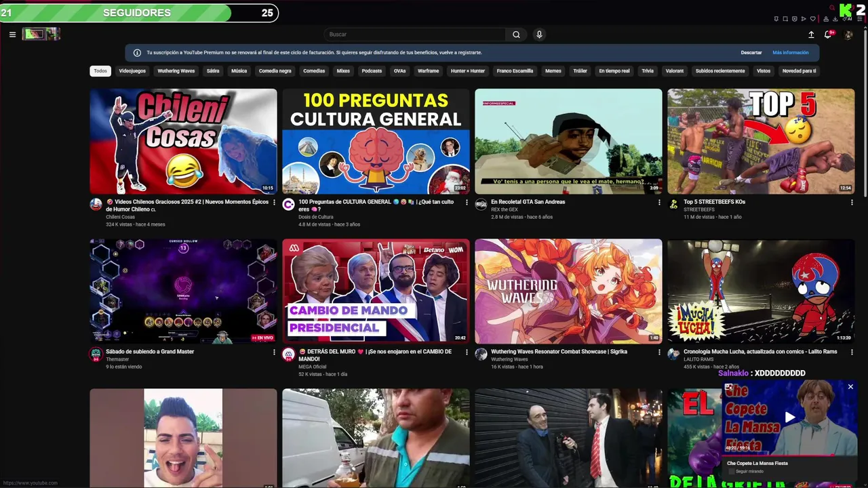This screenshot has width=868, height=488.
Task: Open the ad blocker shield icon
Action: 795,19
